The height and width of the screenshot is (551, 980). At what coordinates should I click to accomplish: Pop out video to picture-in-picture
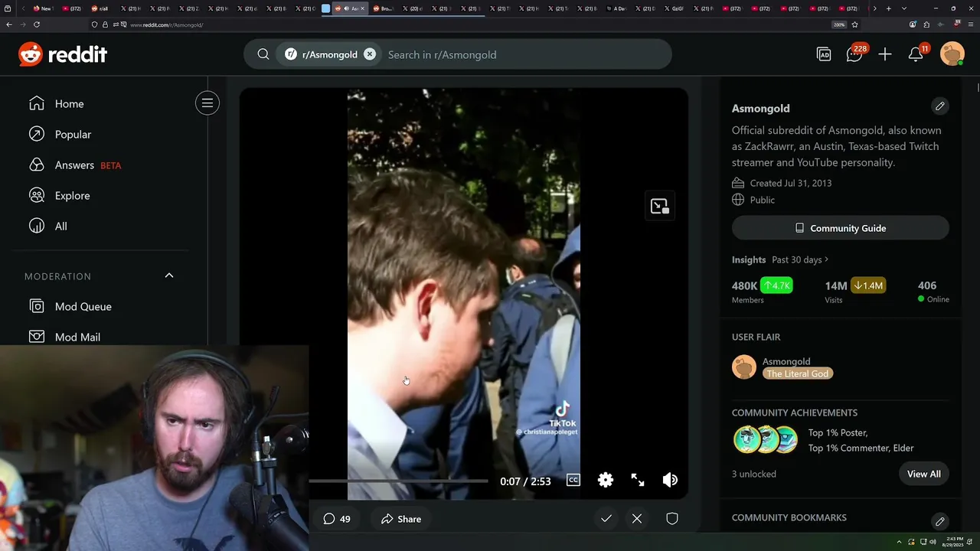(x=659, y=206)
